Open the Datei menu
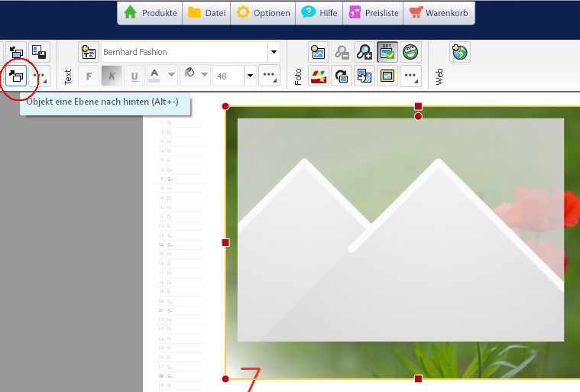The image size is (580, 392). (207, 13)
